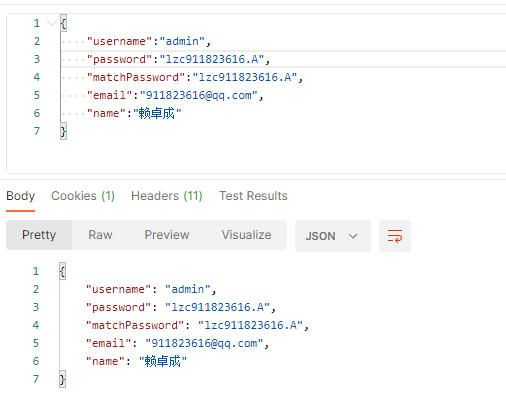Toggle word wrap icon in response toolbar

tap(395, 236)
